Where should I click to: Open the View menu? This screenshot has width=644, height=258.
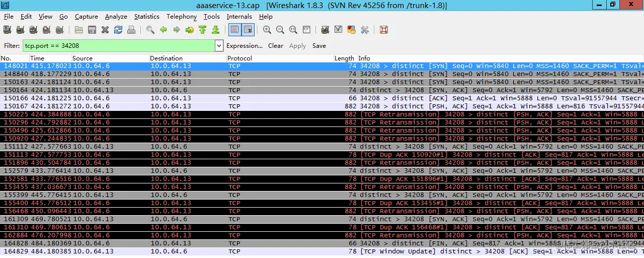point(45,17)
